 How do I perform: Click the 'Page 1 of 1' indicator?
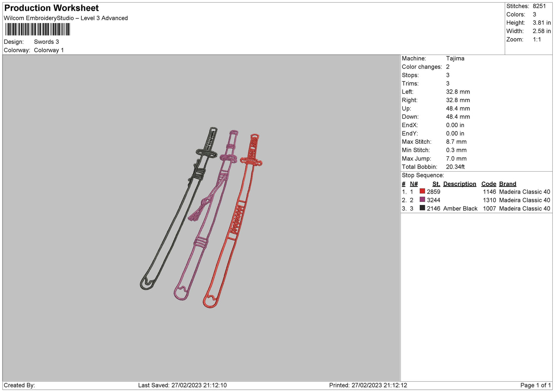click(x=535, y=385)
